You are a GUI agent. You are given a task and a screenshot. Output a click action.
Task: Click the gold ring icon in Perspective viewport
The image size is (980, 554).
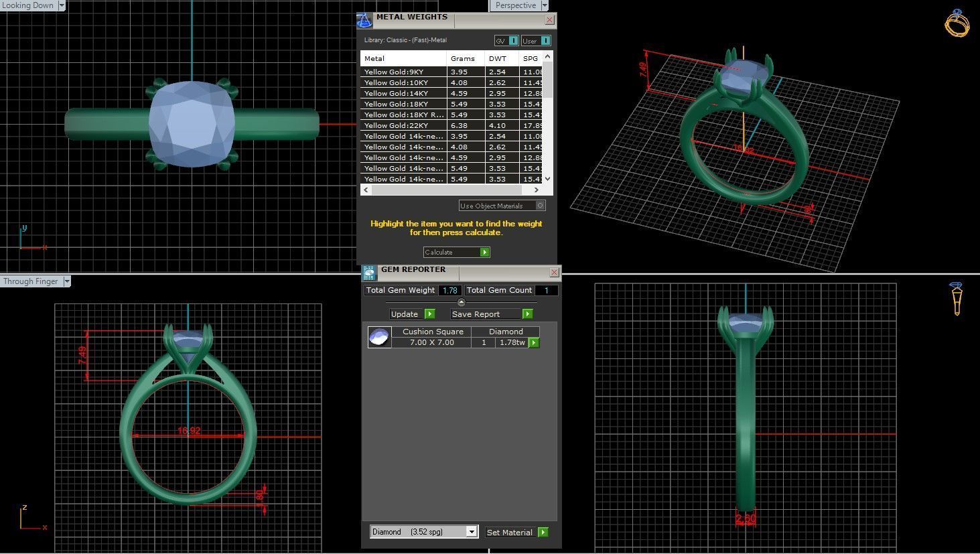(x=957, y=23)
